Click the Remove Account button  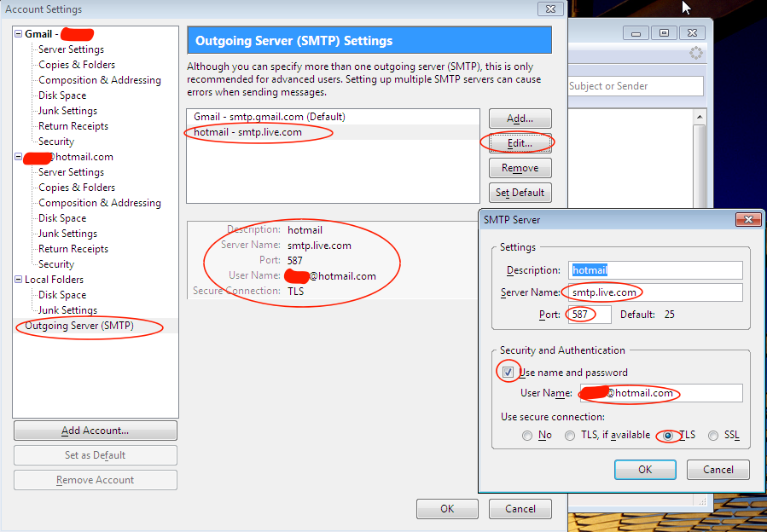tap(96, 480)
